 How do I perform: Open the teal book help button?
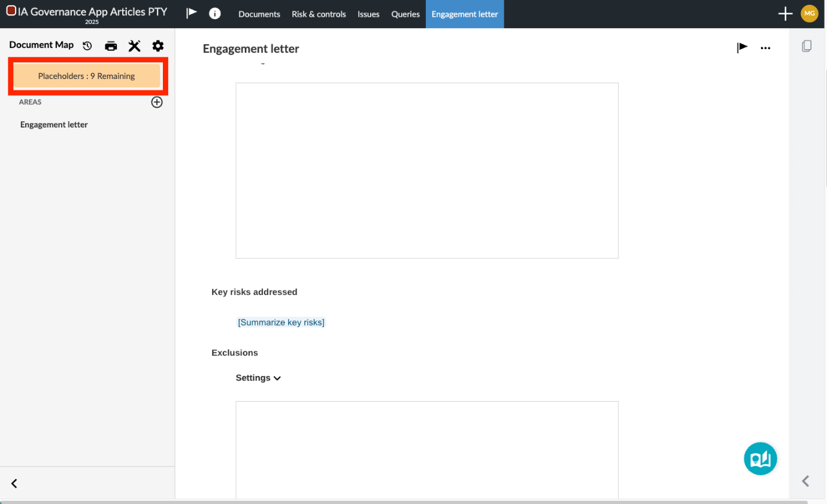click(x=761, y=459)
